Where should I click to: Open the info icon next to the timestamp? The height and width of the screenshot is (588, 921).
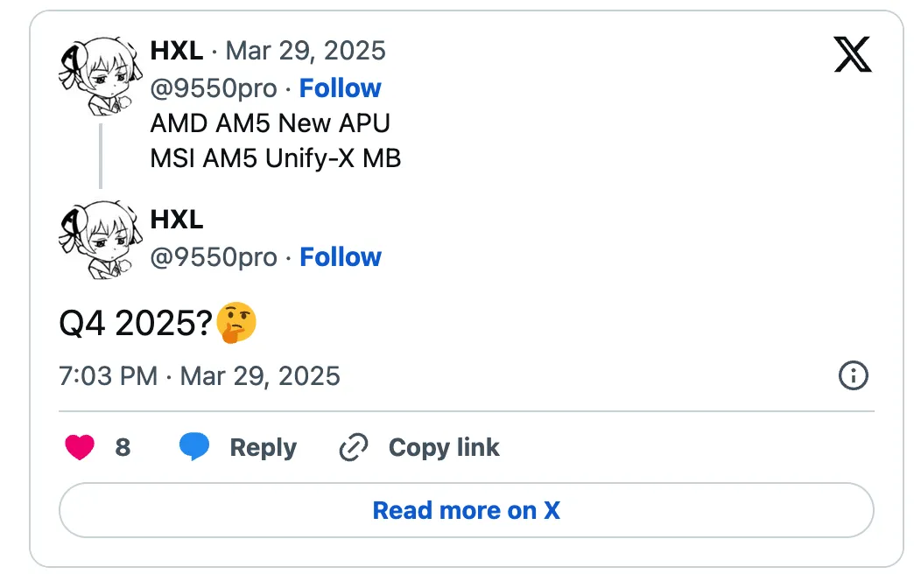854,375
